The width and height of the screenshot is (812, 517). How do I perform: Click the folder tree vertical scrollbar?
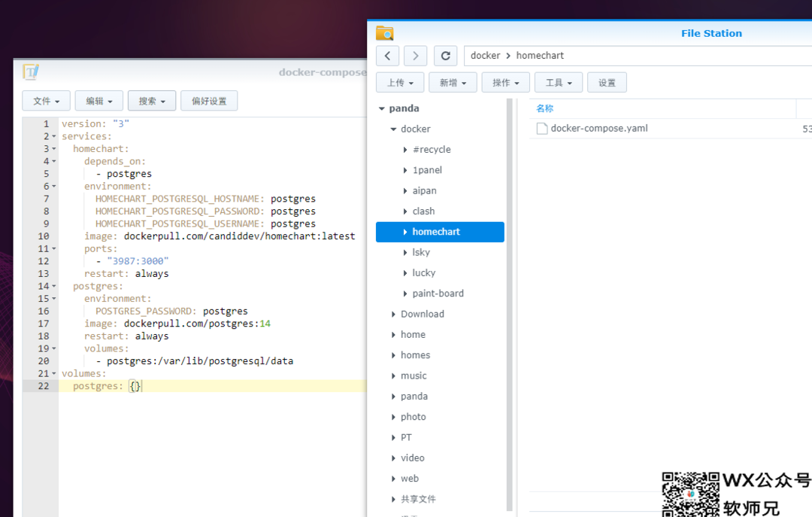pos(510,305)
